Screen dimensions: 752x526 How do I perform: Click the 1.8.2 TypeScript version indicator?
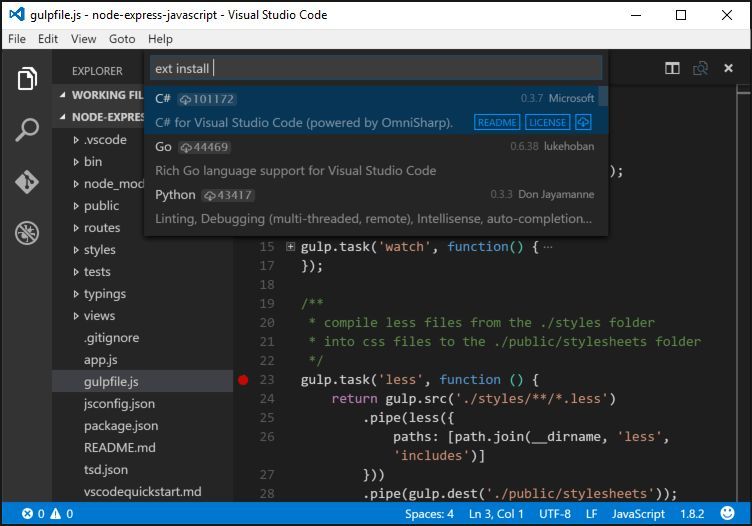692,514
